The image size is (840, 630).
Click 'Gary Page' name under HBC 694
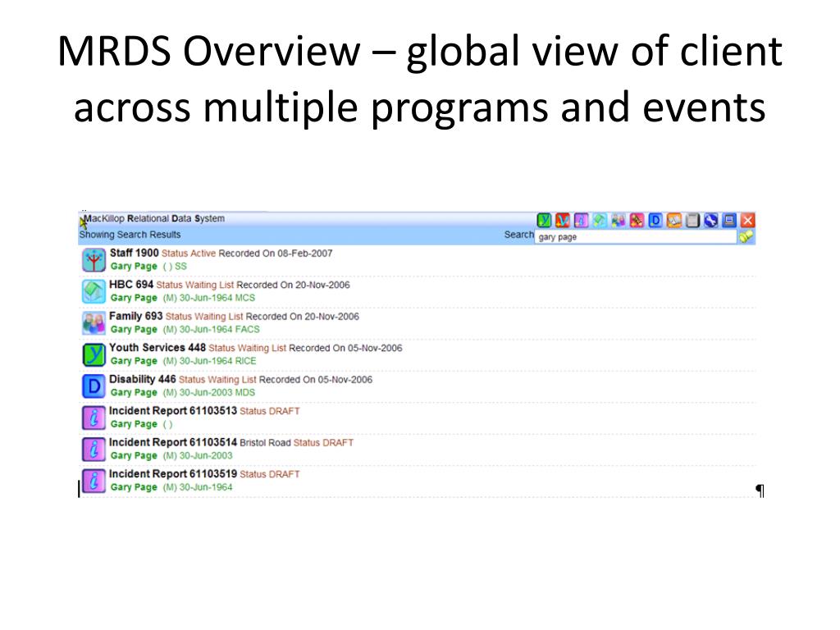134,298
